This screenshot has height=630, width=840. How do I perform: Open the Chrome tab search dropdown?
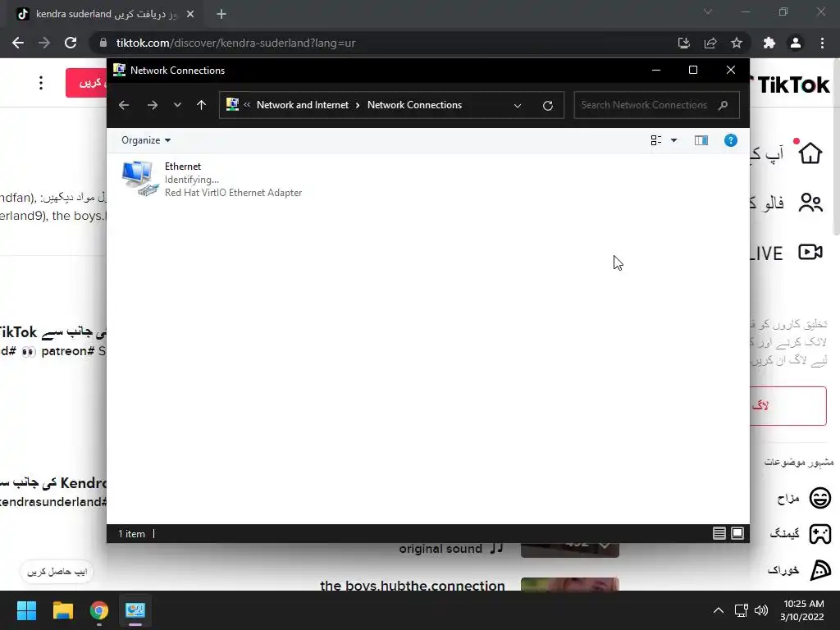click(x=708, y=11)
